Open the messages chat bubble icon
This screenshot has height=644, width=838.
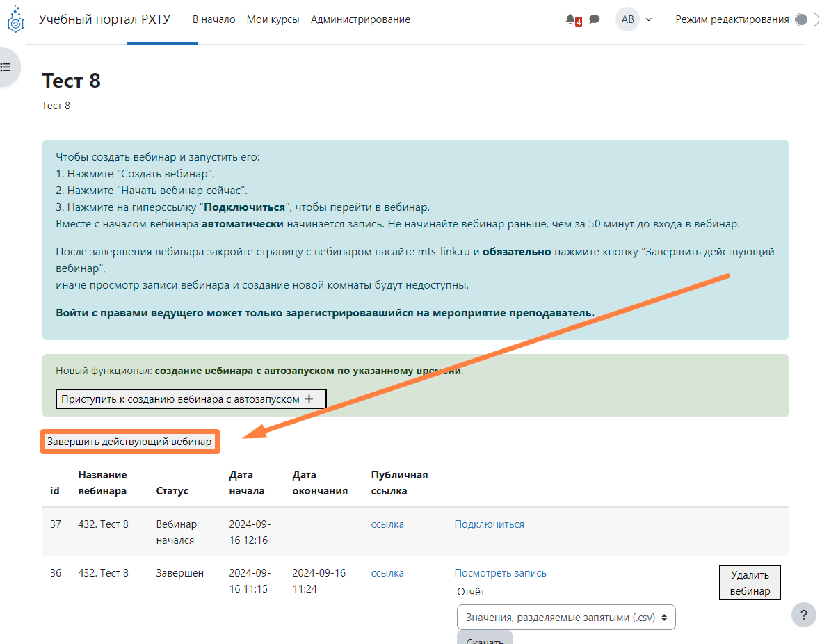pos(595,19)
